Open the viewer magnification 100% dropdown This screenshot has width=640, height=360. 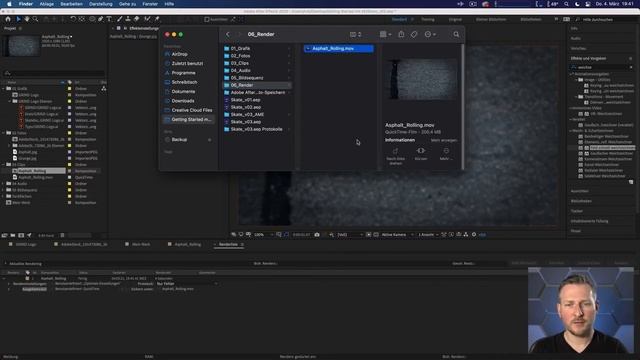[x=263, y=235]
